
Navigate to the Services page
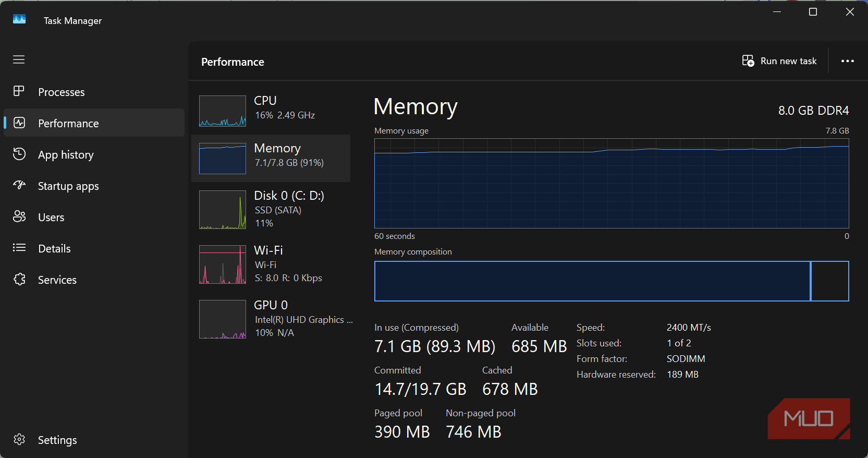click(x=94, y=280)
